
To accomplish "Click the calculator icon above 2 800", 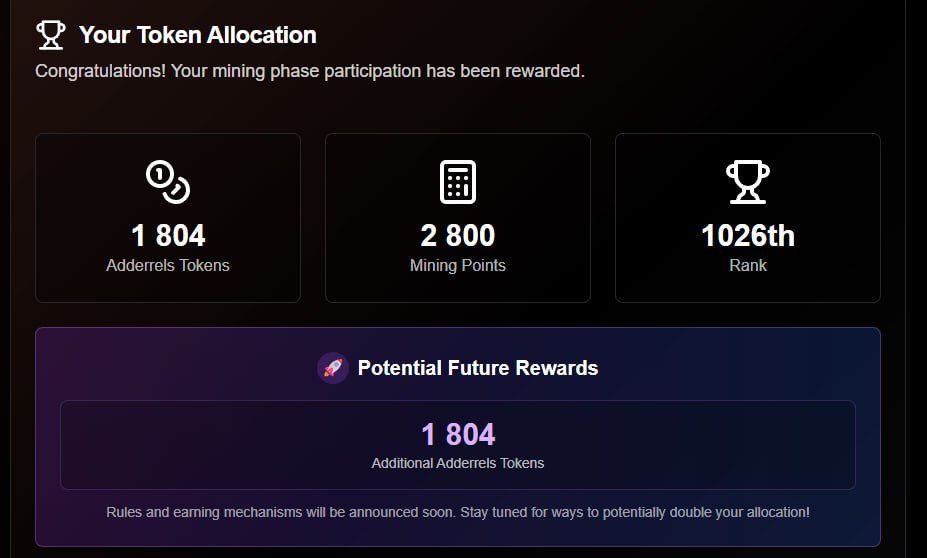I will [x=458, y=181].
